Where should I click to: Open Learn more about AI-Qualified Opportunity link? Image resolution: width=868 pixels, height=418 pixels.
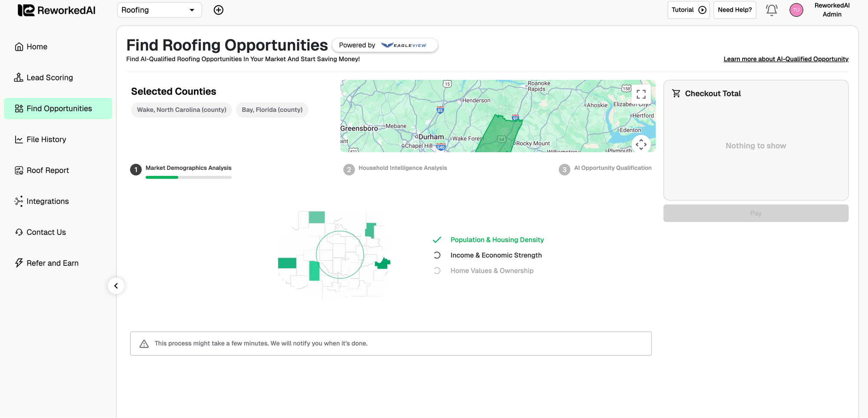(x=786, y=59)
